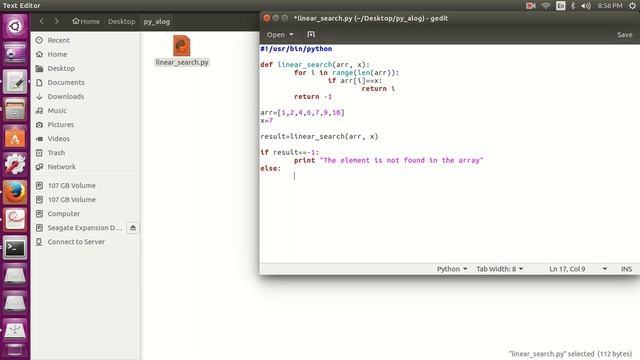The height and width of the screenshot is (360, 640).
Task: Open the keyboard input source indicator
Action: coord(560,6)
